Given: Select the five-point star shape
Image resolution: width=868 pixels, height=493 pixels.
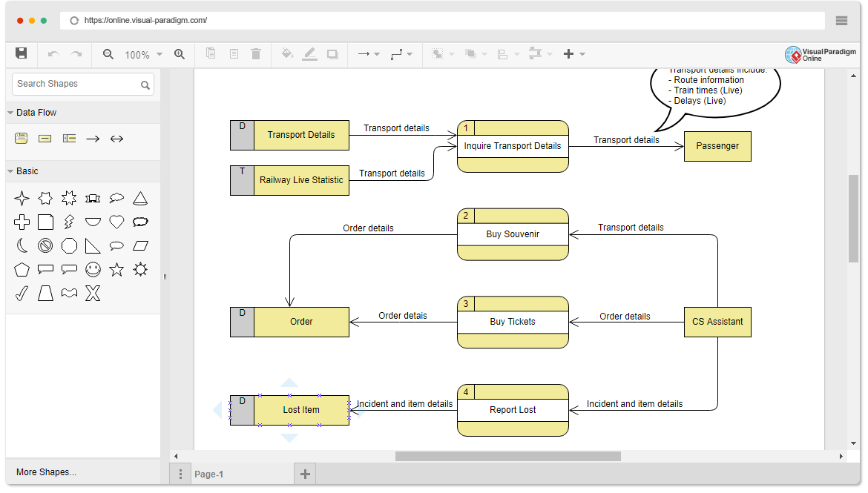Looking at the screenshot, I should click(x=116, y=269).
